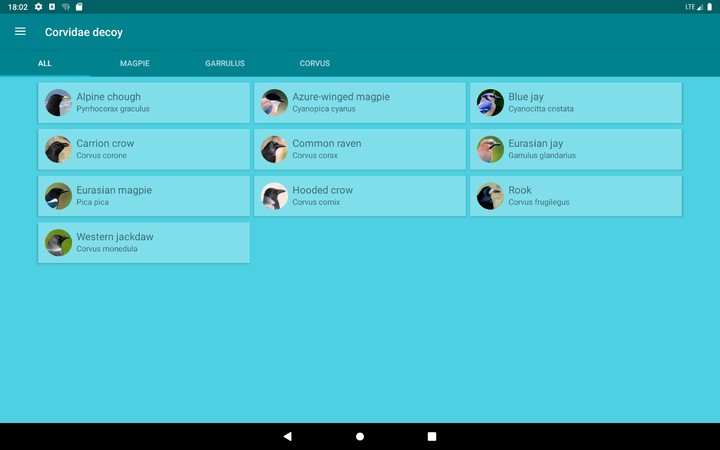Tap the Eurasian jay bird picture
Image resolution: width=720 pixels, height=450 pixels.
pyautogui.click(x=490, y=149)
